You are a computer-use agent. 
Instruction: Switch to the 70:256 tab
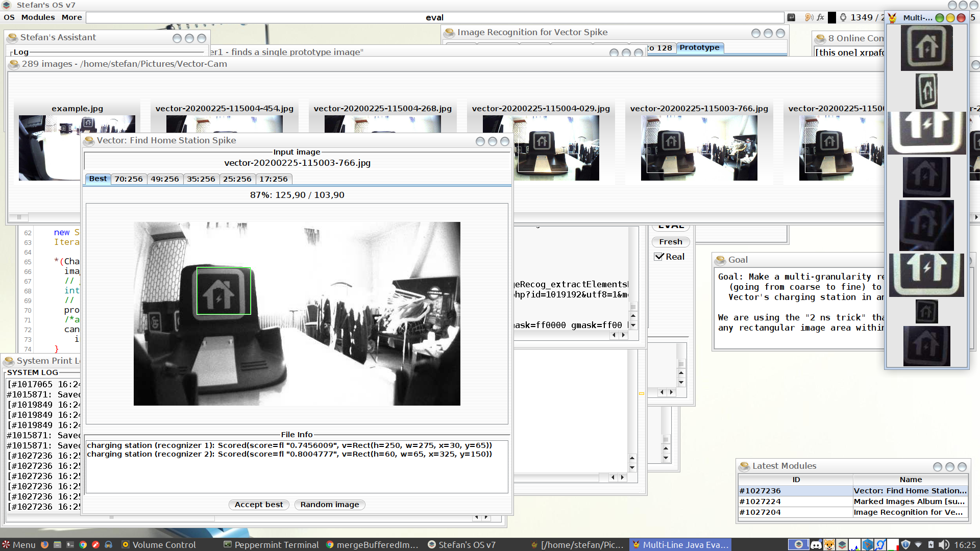[x=128, y=179]
